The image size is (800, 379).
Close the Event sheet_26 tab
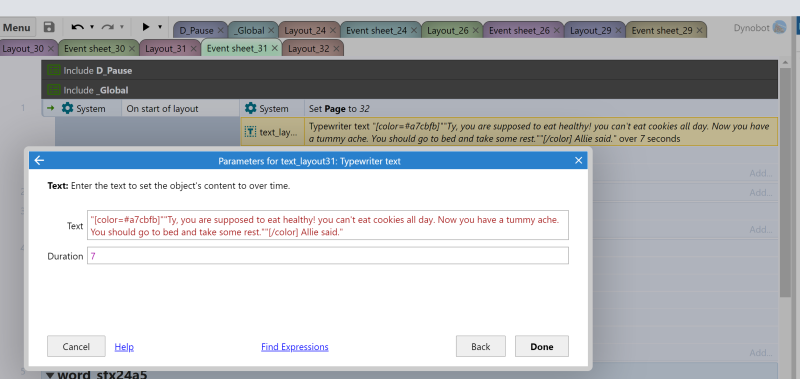[557, 31]
